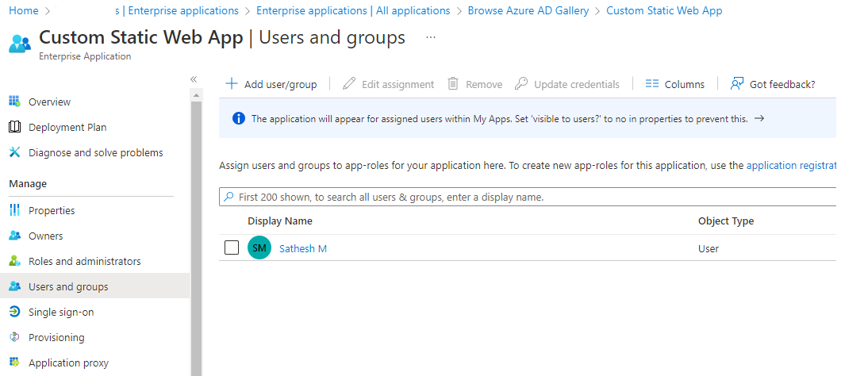Click the SM avatar circle for Sathesh M
This screenshot has width=868, height=376.
[259, 247]
